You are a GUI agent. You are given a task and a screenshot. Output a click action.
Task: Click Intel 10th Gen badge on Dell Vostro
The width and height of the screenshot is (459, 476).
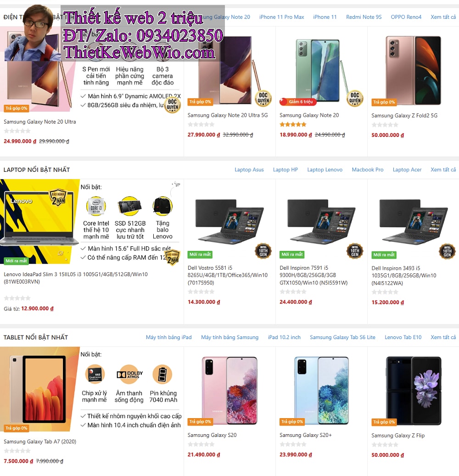pos(263,251)
